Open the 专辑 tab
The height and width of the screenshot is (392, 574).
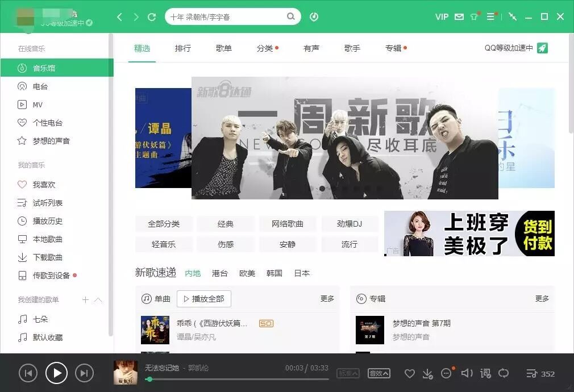coord(393,48)
